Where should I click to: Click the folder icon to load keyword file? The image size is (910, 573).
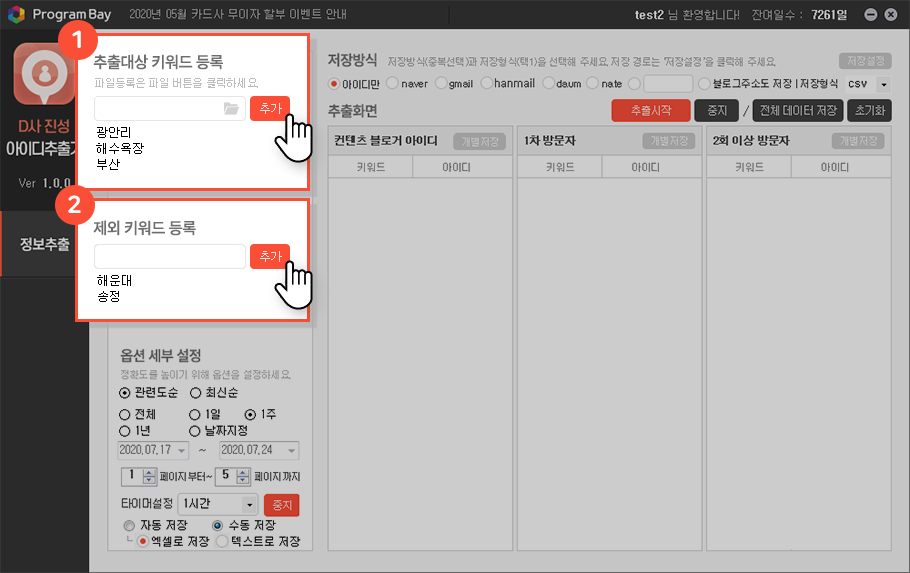(x=231, y=108)
